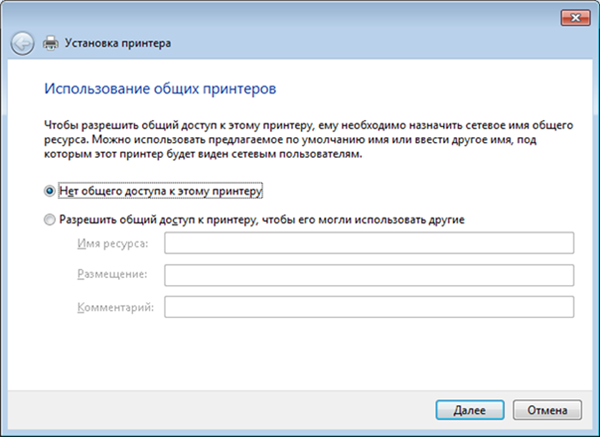Image resolution: width=600 pixels, height=437 pixels.
Task: Click the Использование общих принтеров heading
Action: (x=160, y=88)
